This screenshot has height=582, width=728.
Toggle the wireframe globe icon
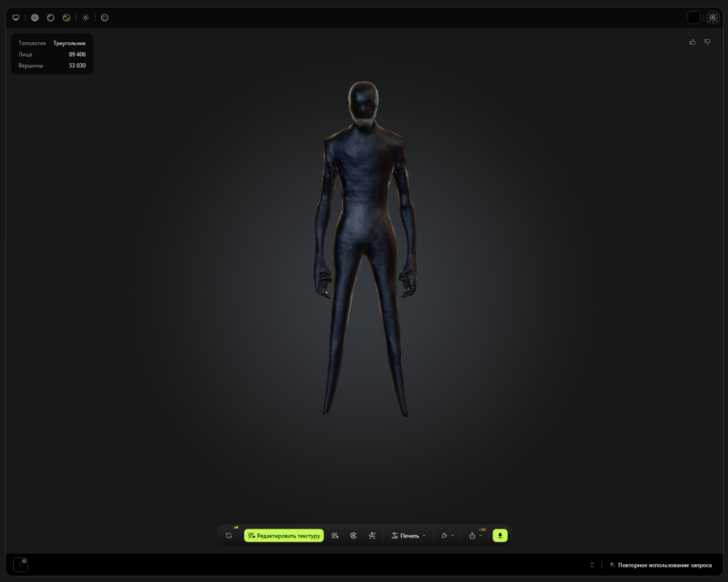(x=105, y=18)
